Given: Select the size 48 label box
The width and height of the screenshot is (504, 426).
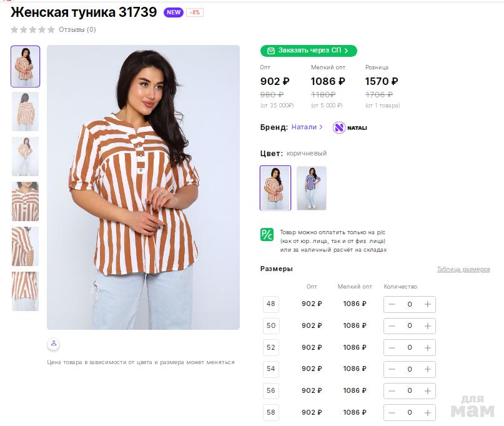Looking at the screenshot, I should pyautogui.click(x=270, y=304).
